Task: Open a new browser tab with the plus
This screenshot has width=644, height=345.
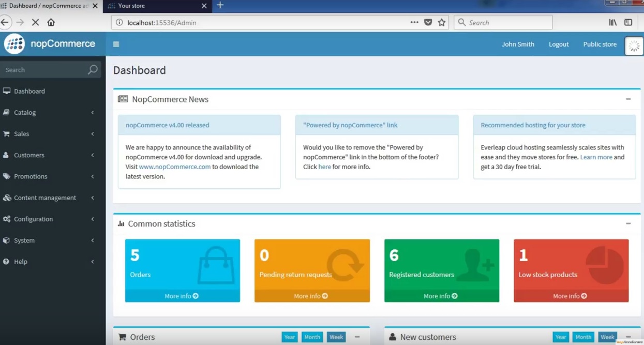Action: (x=220, y=5)
